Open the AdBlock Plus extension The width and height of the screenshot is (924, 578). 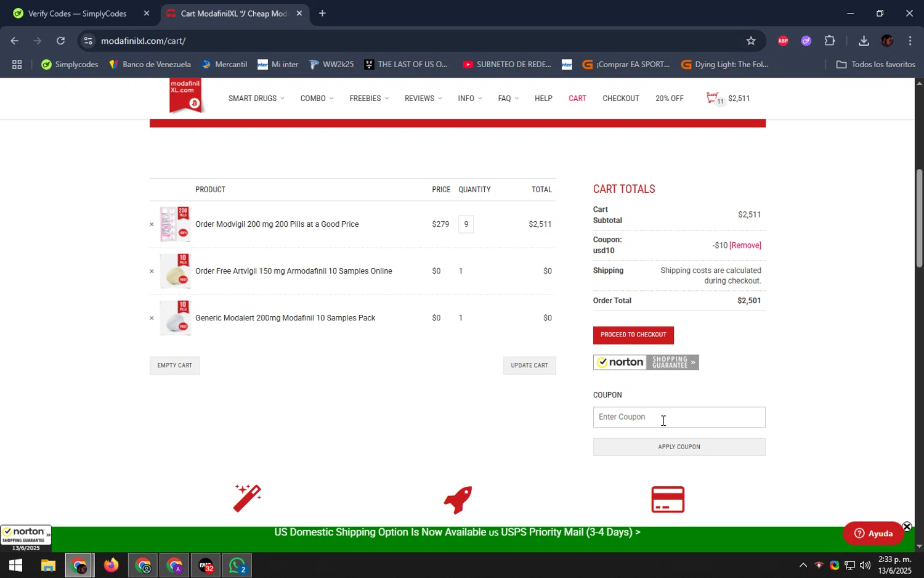pos(783,41)
